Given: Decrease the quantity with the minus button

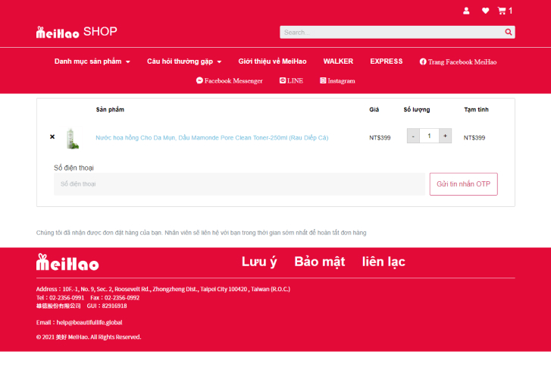Looking at the screenshot, I should (413, 136).
